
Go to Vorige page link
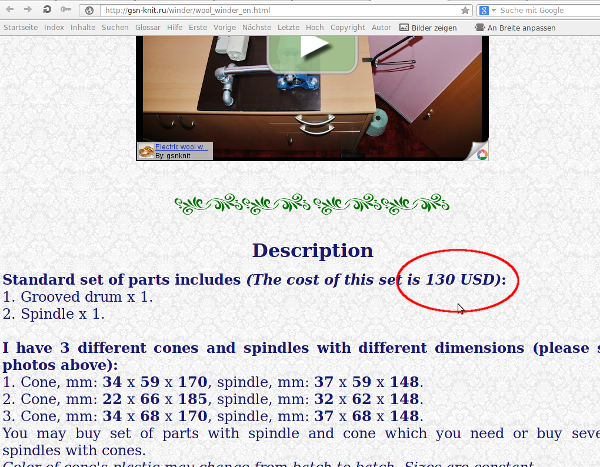point(225,28)
